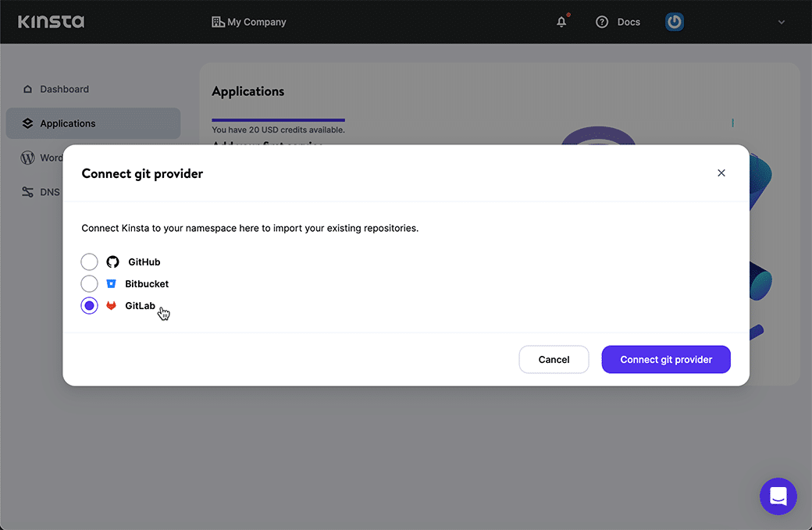Viewport: 812px width, 530px height.
Task: Click the Connect git provider button
Action: point(666,360)
